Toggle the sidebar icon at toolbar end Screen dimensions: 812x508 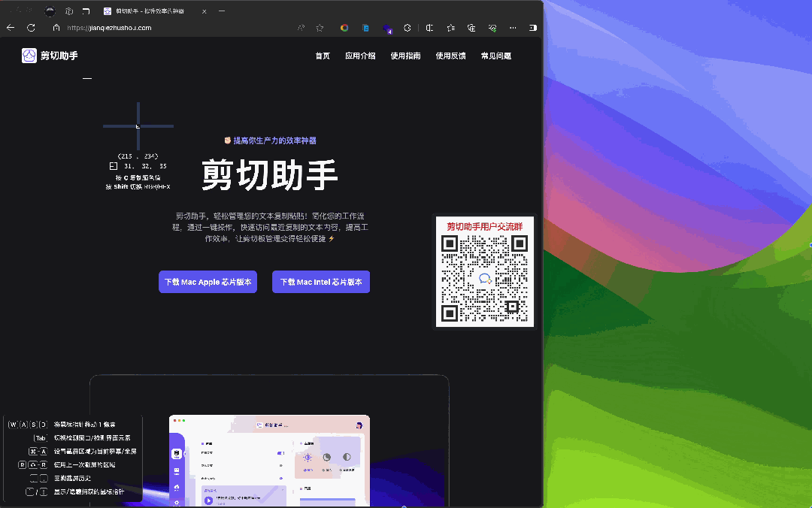(x=533, y=28)
